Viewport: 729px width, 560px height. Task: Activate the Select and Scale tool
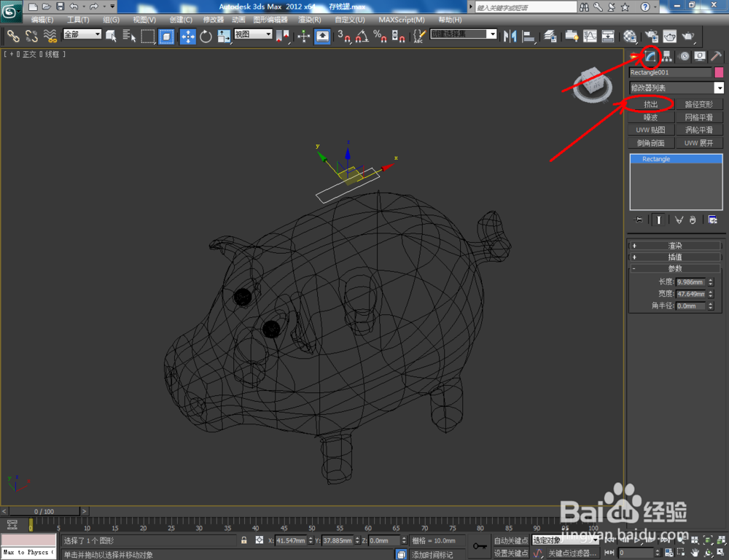tap(224, 36)
